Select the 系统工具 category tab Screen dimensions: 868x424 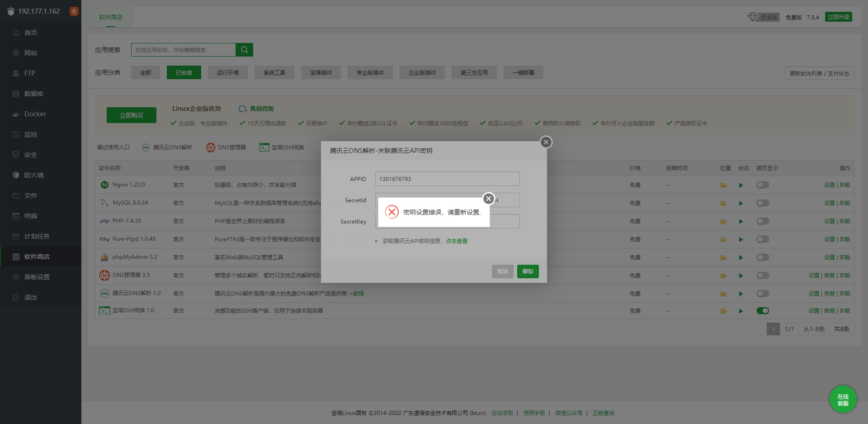click(x=274, y=72)
